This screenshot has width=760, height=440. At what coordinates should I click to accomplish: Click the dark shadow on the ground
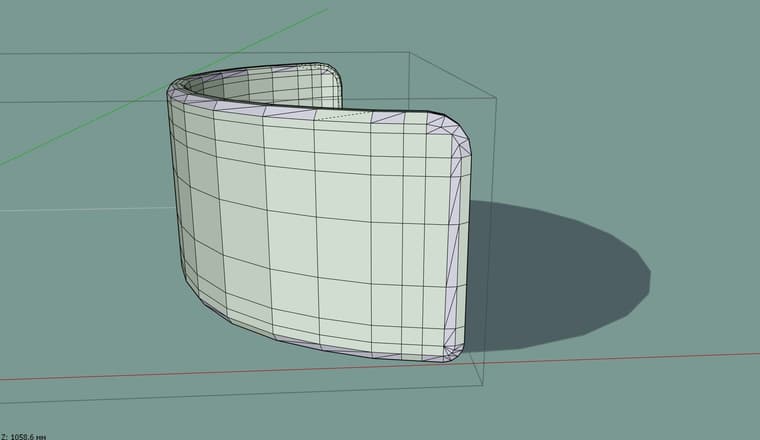(x=560, y=270)
